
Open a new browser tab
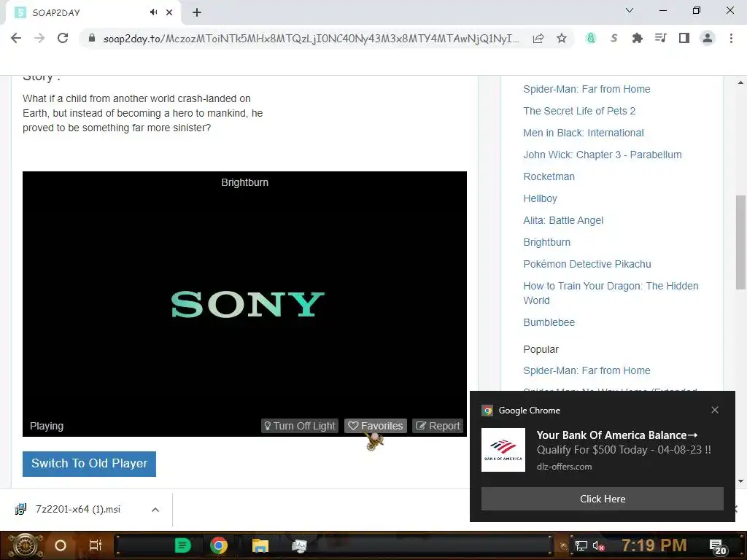tap(197, 12)
